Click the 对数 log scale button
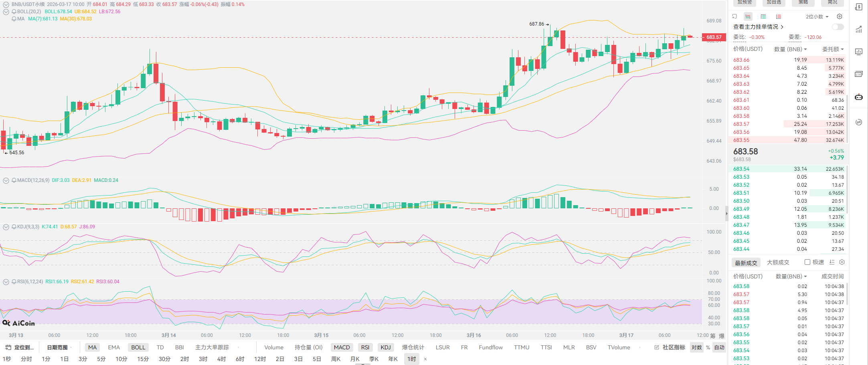Image resolution: width=868 pixels, height=365 pixels. tap(696, 347)
